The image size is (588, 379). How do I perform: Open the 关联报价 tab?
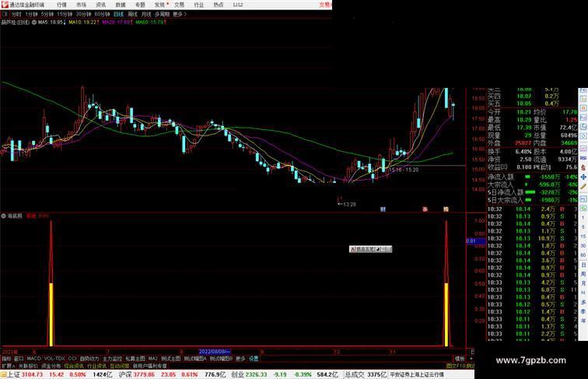pyautogui.click(x=28, y=366)
